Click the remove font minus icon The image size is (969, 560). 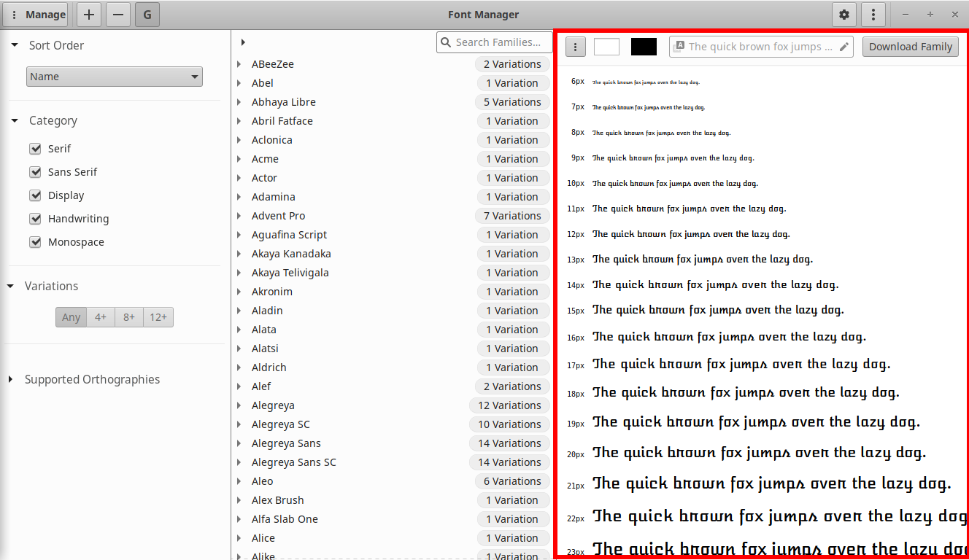(x=118, y=15)
